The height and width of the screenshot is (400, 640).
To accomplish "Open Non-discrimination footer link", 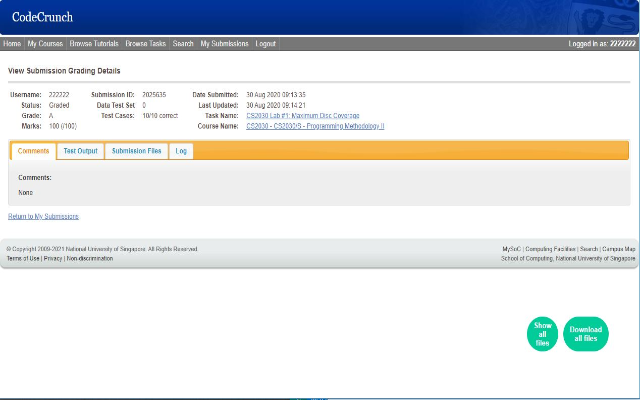I will pyautogui.click(x=90, y=258).
